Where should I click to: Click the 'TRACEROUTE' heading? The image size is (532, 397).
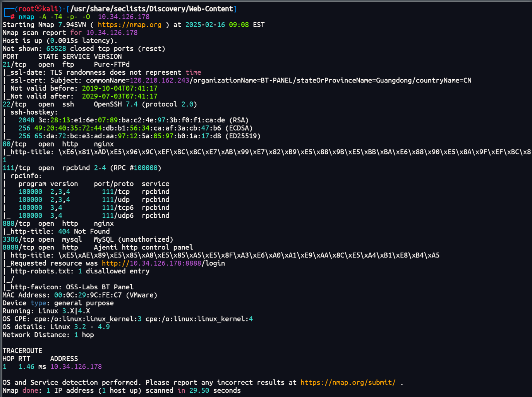(x=22, y=351)
